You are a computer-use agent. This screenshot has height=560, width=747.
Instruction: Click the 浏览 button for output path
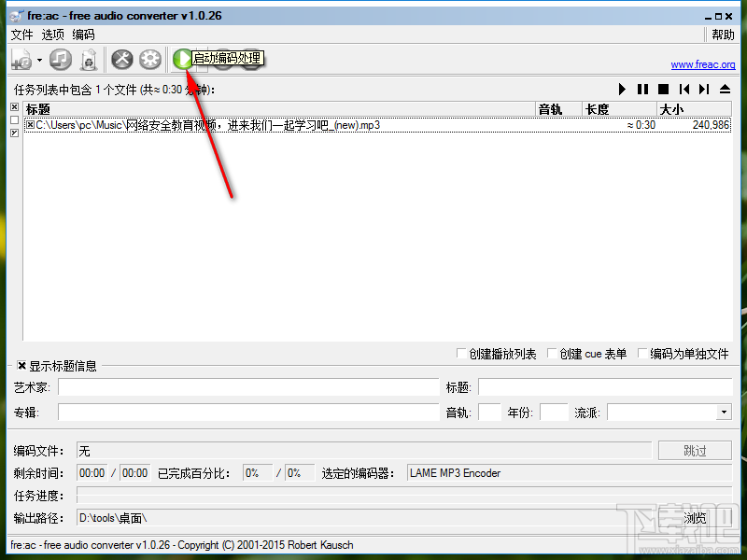click(x=695, y=517)
